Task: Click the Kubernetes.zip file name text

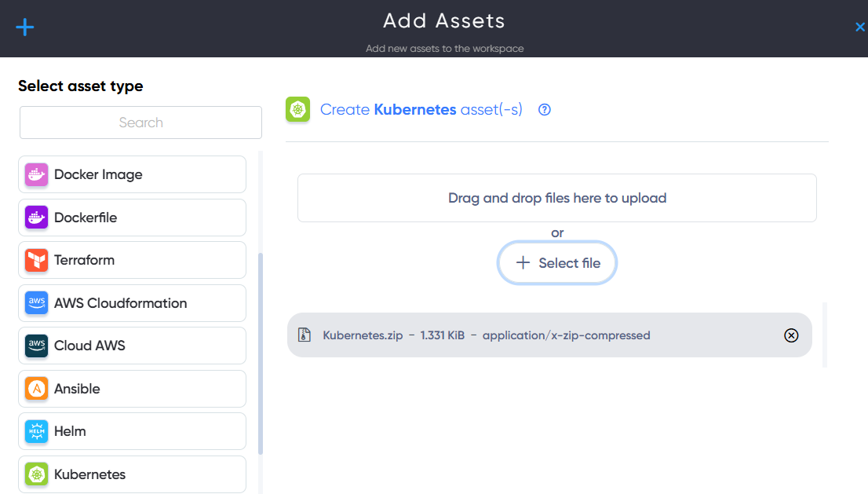Action: 363,335
